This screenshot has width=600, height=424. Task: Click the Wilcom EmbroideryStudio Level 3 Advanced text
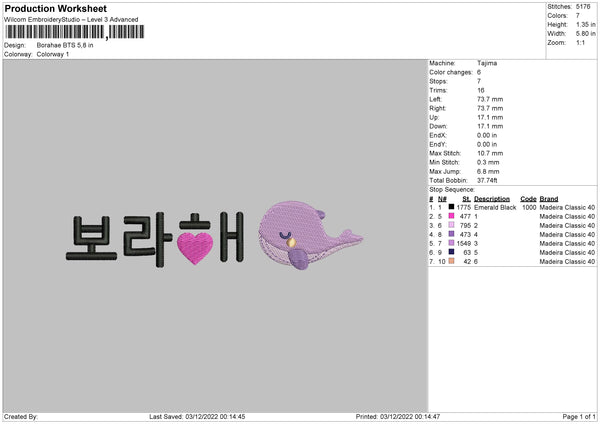pos(71,20)
